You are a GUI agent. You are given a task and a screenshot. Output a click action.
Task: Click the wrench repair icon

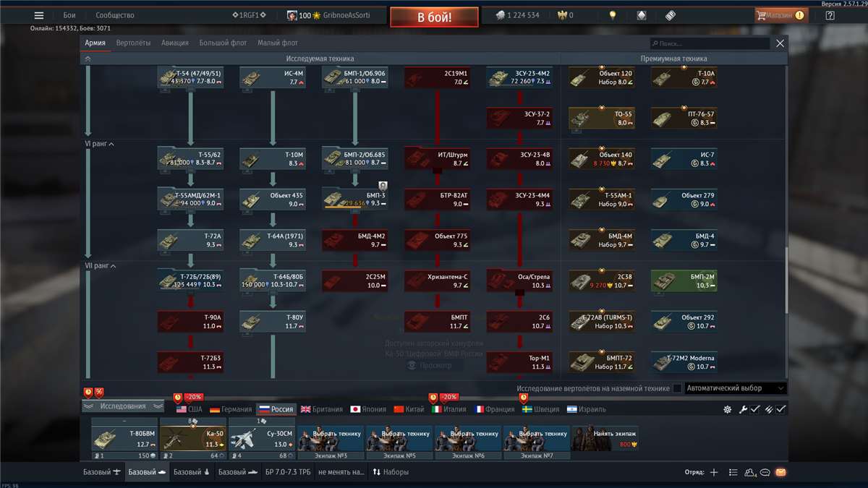click(x=743, y=409)
